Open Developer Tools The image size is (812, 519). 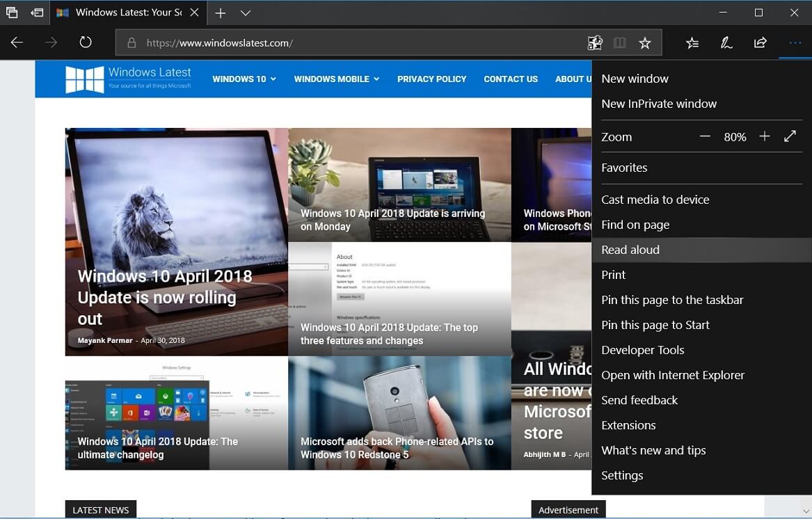[x=701, y=350]
